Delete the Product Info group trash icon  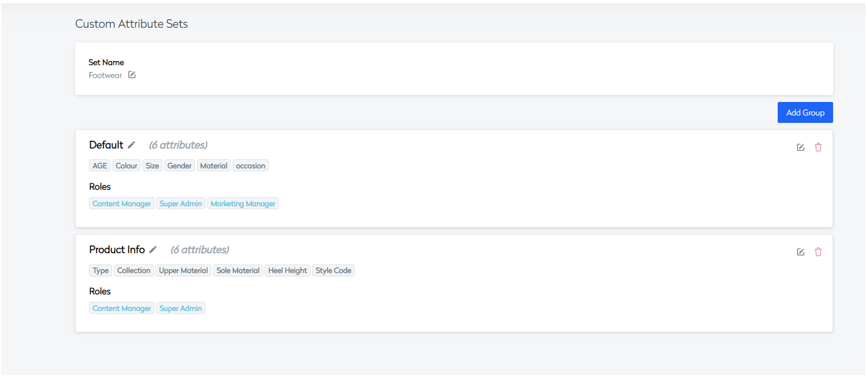(818, 252)
